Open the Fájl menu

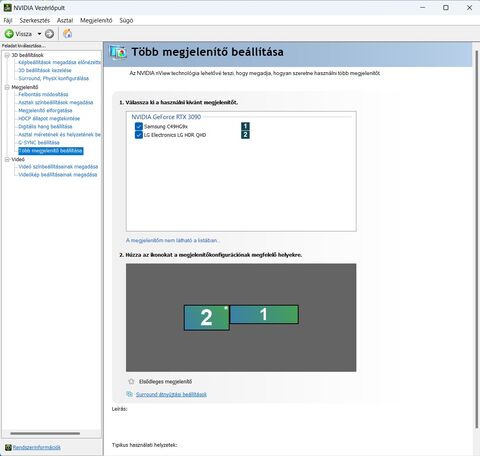[x=8, y=20]
